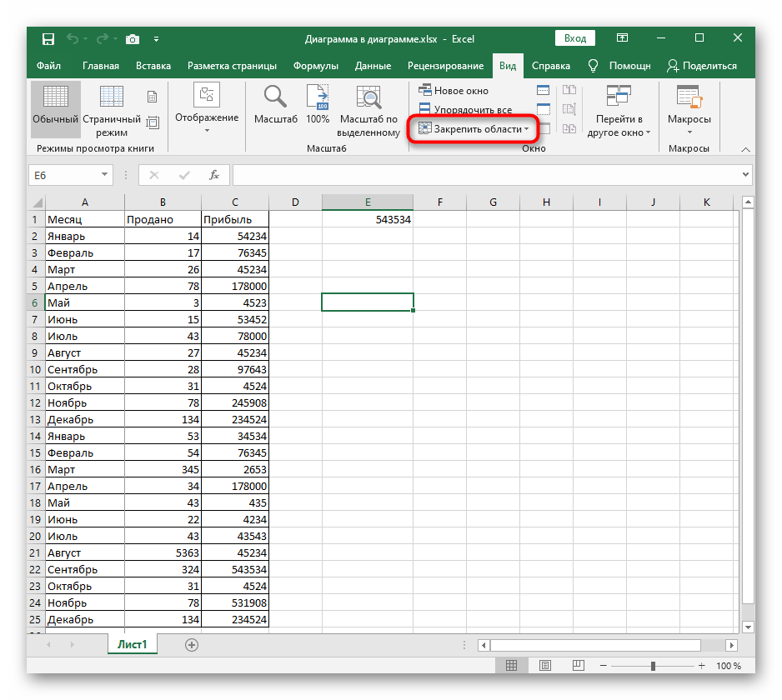782x700 pixels.
Task: Collapse the ribbon with the chevron
Action: [x=745, y=149]
